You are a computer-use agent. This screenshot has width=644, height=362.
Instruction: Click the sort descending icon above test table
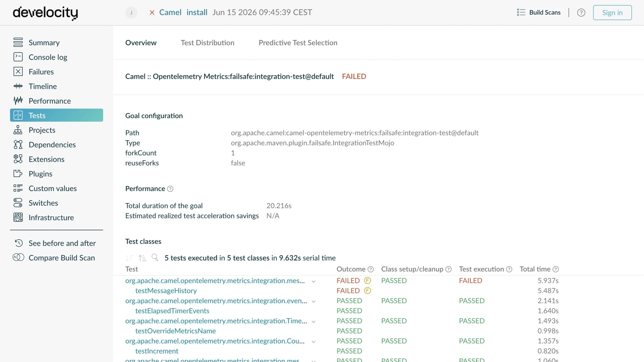point(129,258)
